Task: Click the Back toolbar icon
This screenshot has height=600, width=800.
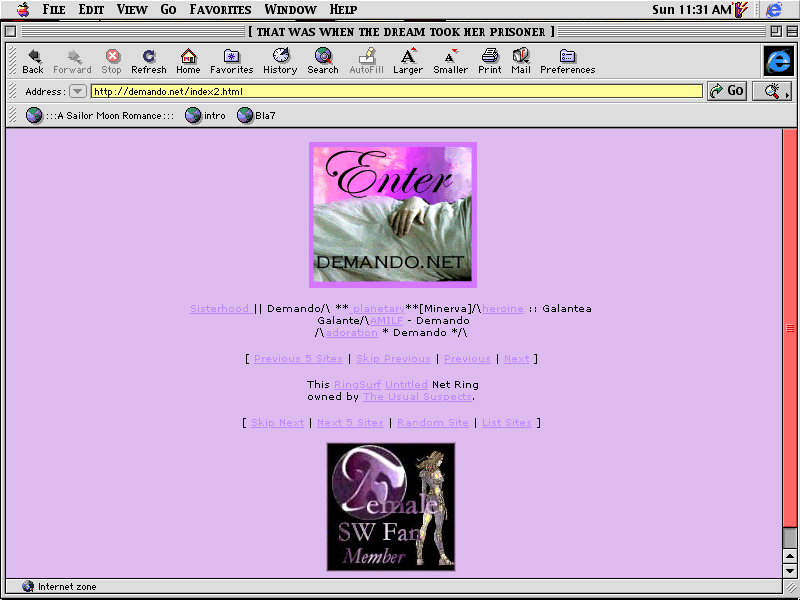Action: [33, 60]
